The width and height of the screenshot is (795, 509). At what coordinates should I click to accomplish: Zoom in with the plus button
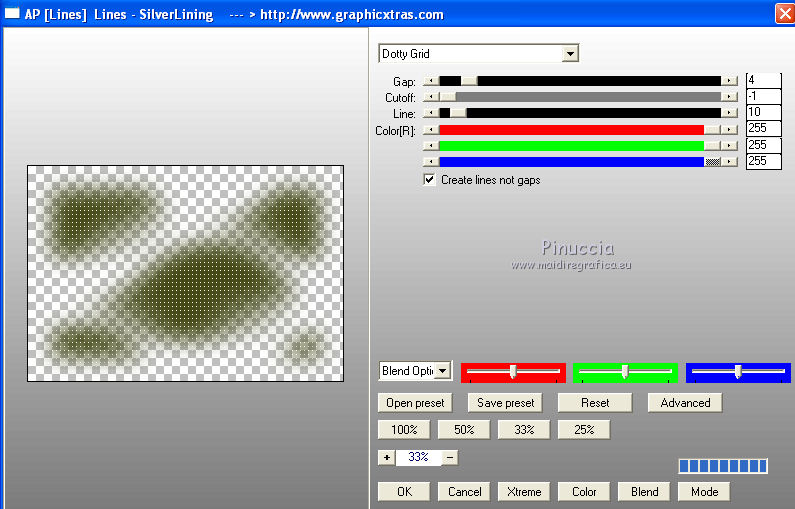[x=386, y=457]
